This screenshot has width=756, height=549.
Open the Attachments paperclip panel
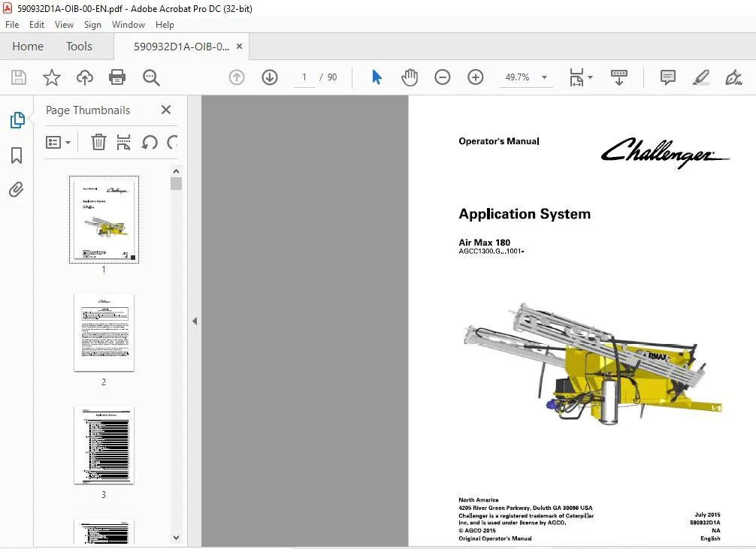click(x=17, y=189)
